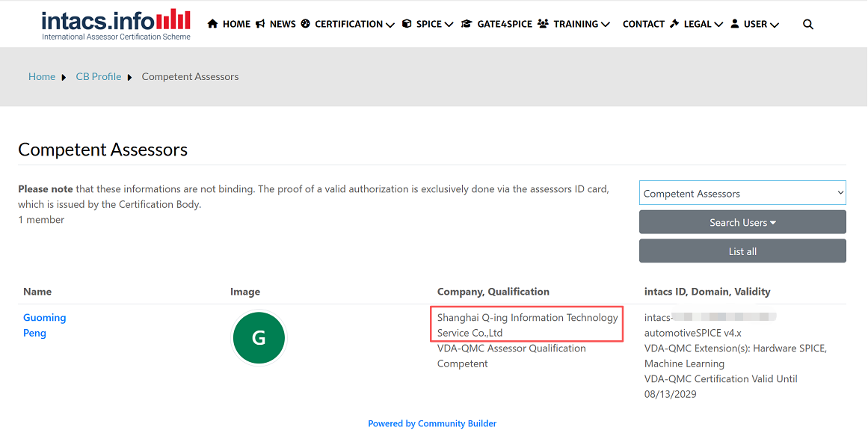Click the List all button

click(742, 251)
